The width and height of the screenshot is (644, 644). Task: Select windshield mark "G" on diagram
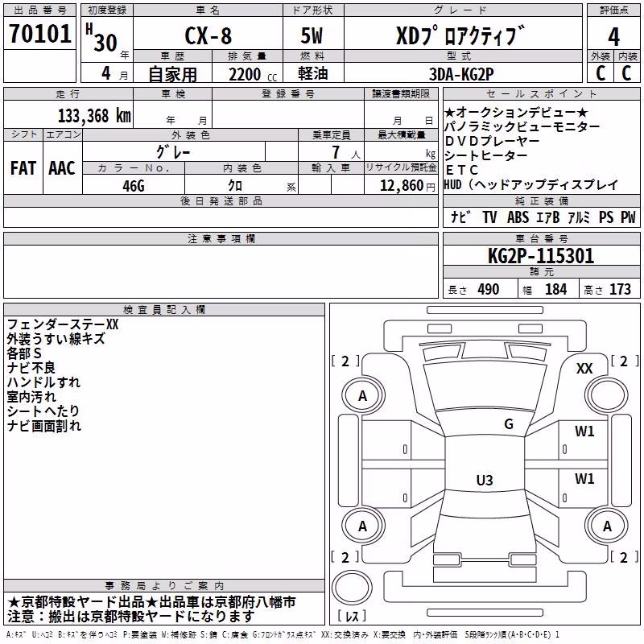509,424
